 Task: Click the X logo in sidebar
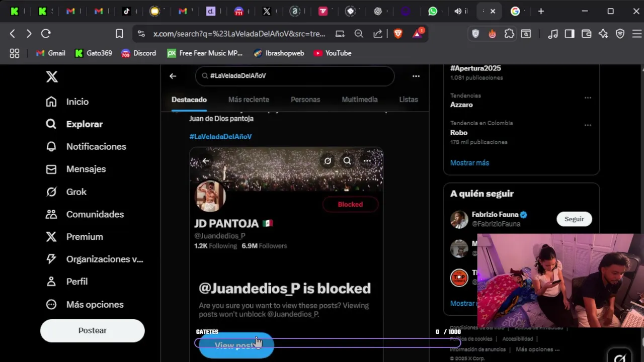click(52, 76)
